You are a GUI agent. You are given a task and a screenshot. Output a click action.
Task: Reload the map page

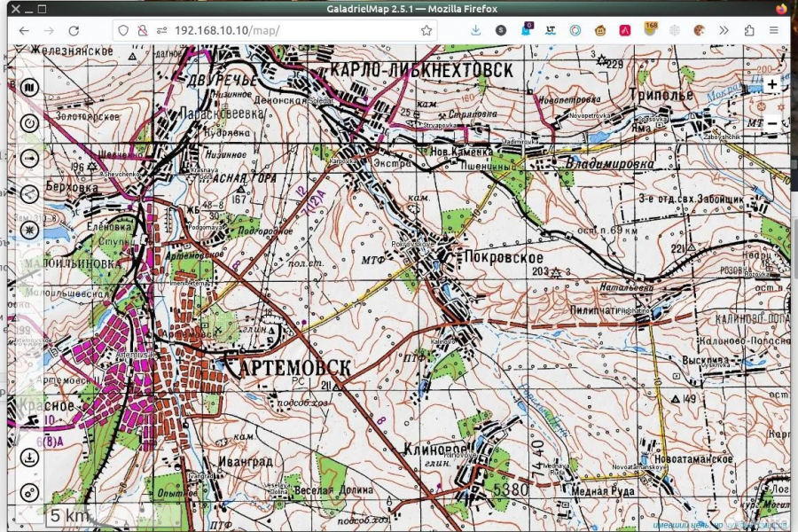tap(74, 30)
